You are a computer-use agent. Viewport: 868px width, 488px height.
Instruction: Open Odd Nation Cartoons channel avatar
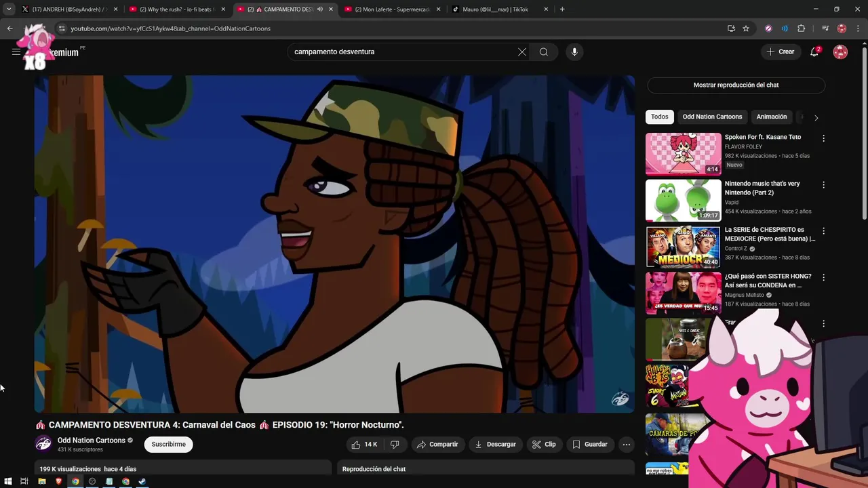pyautogui.click(x=43, y=444)
